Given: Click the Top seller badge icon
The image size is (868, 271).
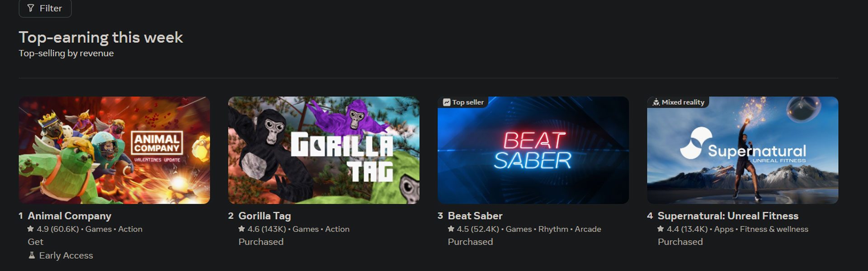Looking at the screenshot, I should (x=447, y=103).
